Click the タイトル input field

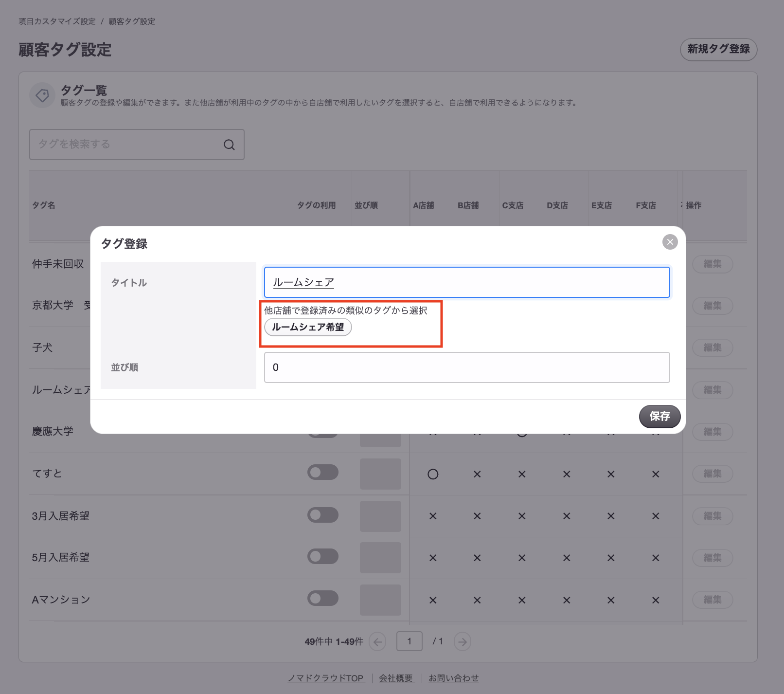(x=467, y=282)
